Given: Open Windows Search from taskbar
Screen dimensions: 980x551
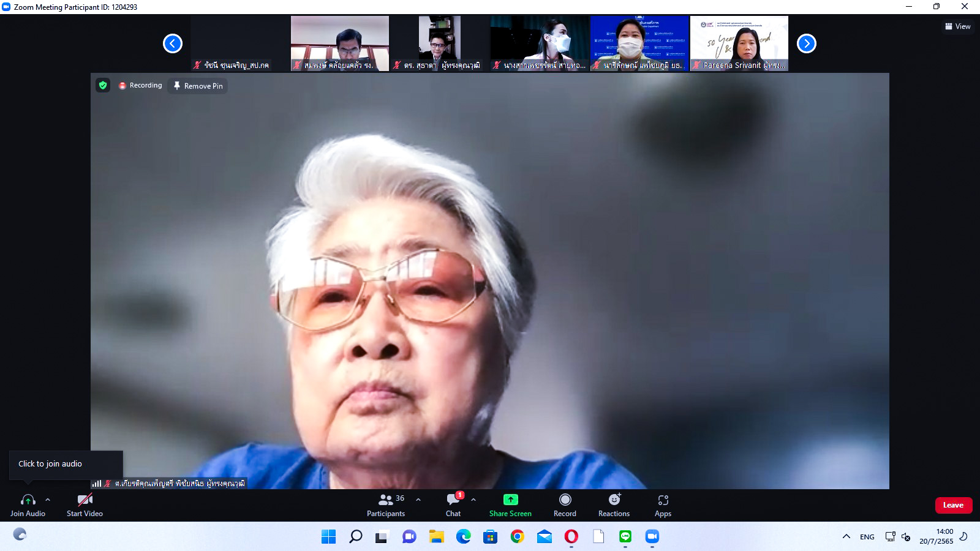Looking at the screenshot, I should [x=355, y=537].
